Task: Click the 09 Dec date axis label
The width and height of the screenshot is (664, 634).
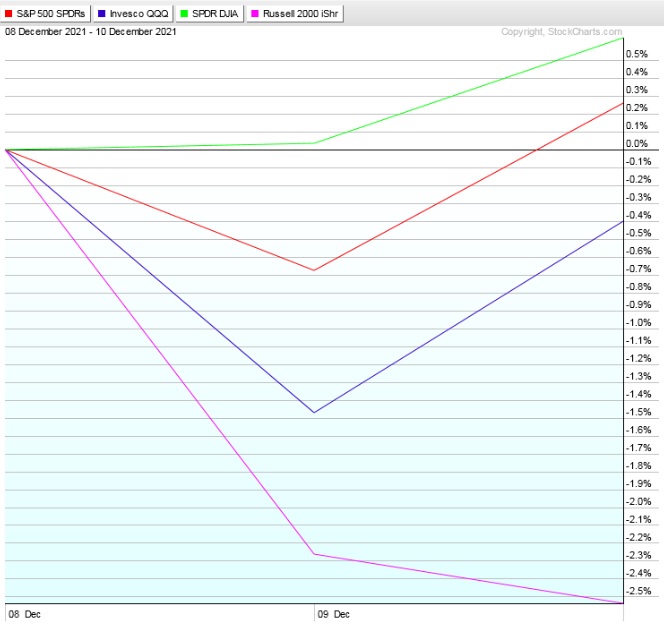Action: 334,614
